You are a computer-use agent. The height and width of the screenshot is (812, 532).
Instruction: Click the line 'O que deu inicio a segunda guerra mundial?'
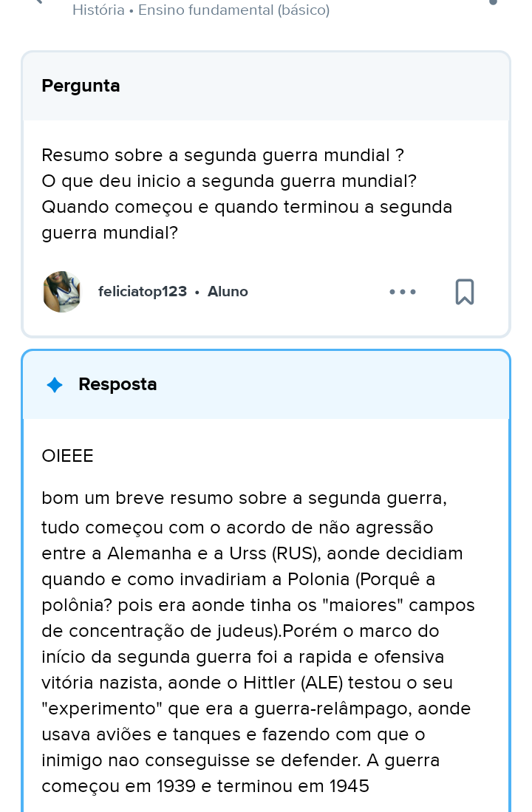(x=229, y=182)
